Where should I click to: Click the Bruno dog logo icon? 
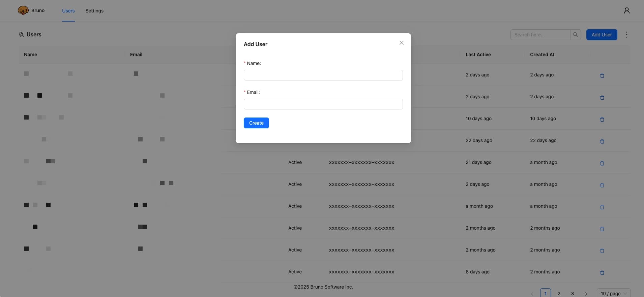(23, 10)
